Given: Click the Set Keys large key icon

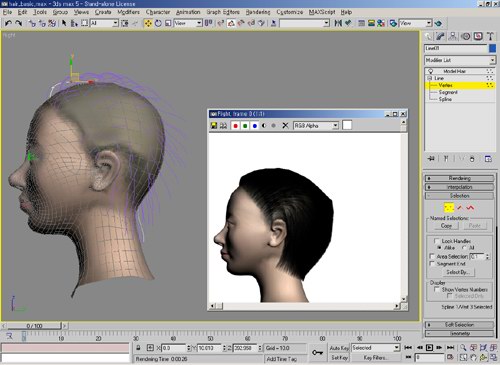Looking at the screenshot, I should point(317,353).
